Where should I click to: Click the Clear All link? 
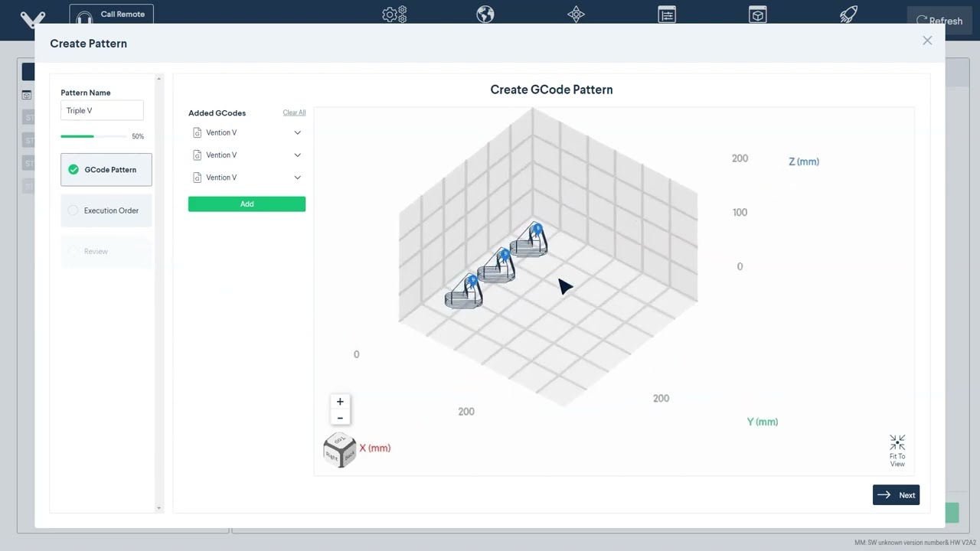(294, 112)
